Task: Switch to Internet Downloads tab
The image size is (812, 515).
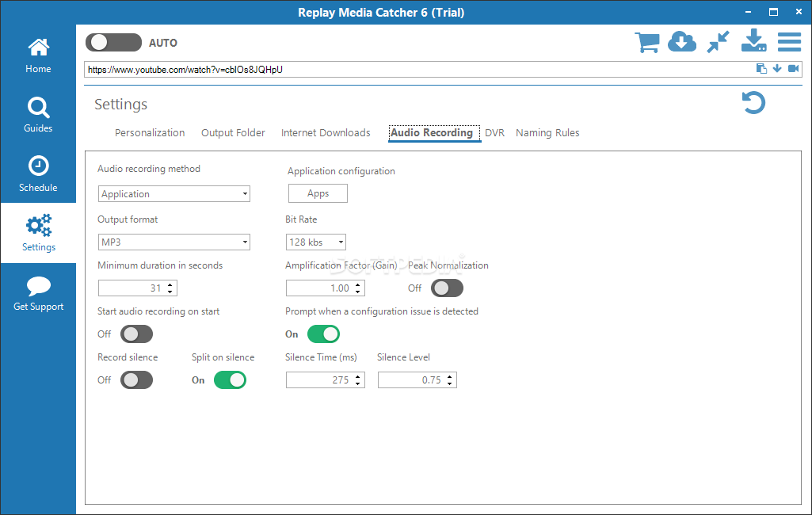Action: click(326, 132)
